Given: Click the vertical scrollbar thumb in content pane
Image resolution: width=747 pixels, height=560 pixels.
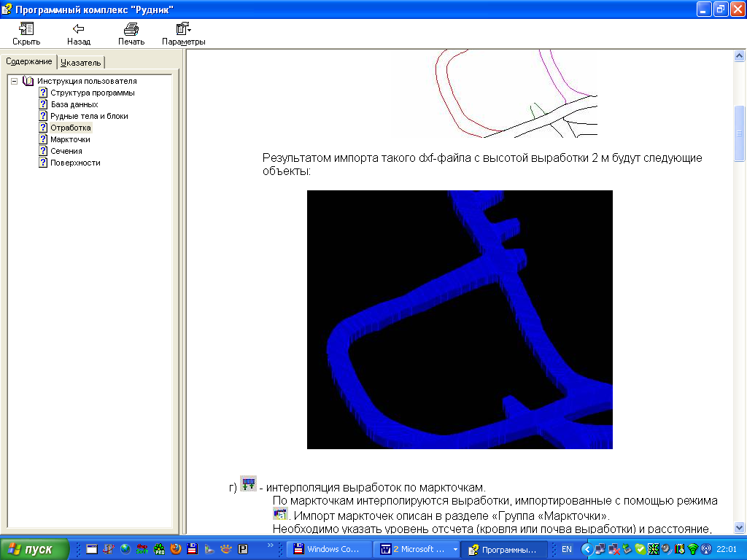Looking at the screenshot, I should [739, 133].
